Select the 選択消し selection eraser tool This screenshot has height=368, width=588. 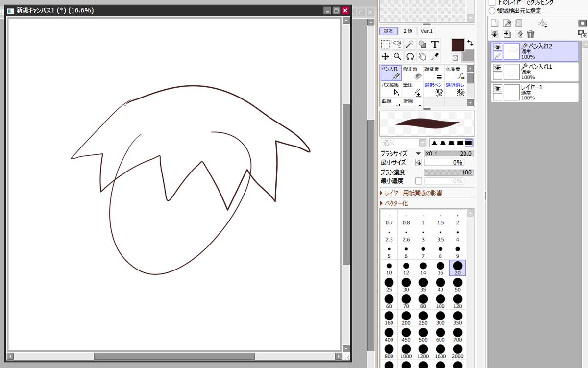point(455,89)
